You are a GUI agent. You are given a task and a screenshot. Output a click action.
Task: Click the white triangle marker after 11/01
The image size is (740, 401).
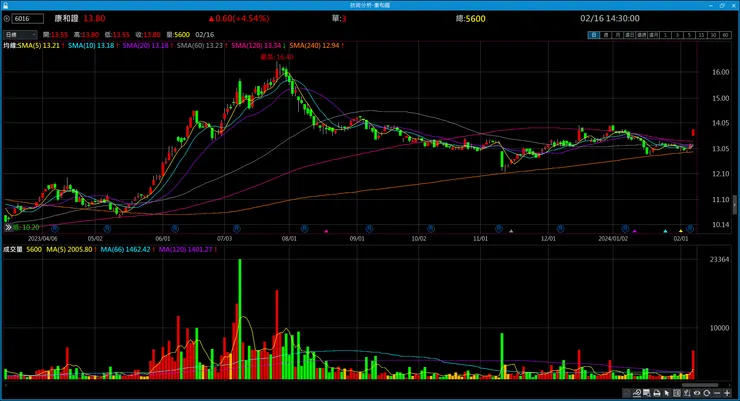coord(511,231)
